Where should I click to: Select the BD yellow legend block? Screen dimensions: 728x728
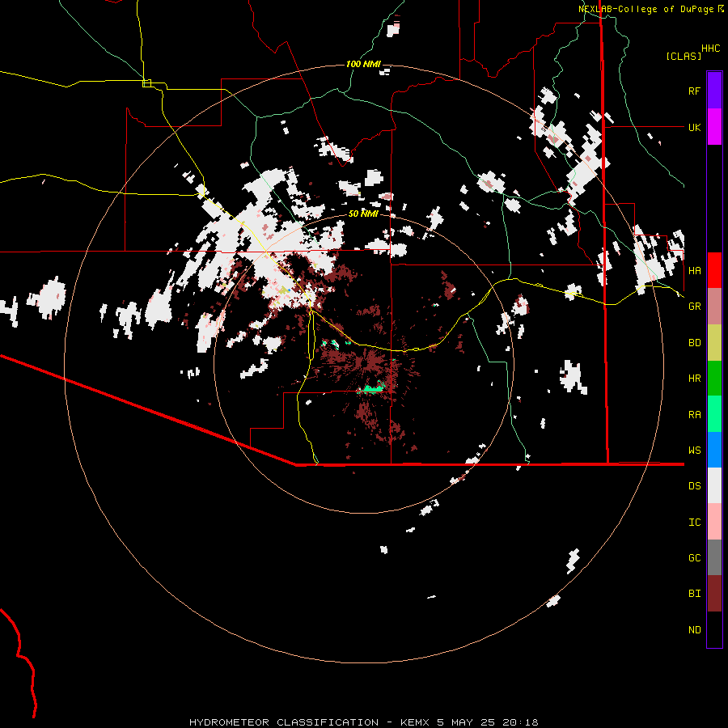click(x=714, y=343)
